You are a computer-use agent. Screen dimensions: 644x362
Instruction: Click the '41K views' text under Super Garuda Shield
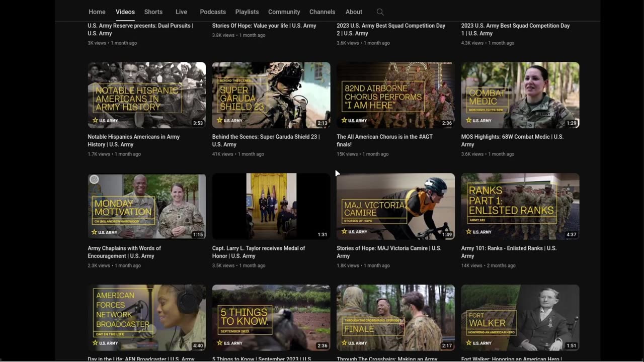click(x=223, y=154)
